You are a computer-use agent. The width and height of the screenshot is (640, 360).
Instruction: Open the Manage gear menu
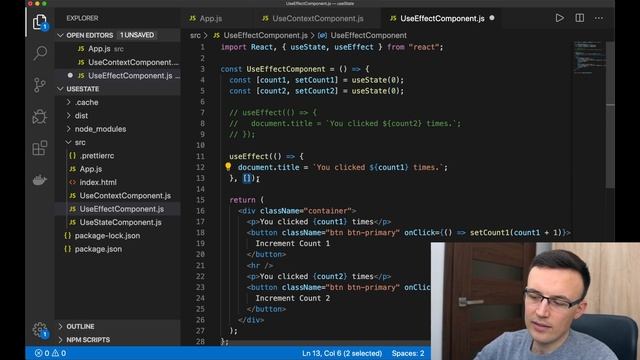click(40, 329)
